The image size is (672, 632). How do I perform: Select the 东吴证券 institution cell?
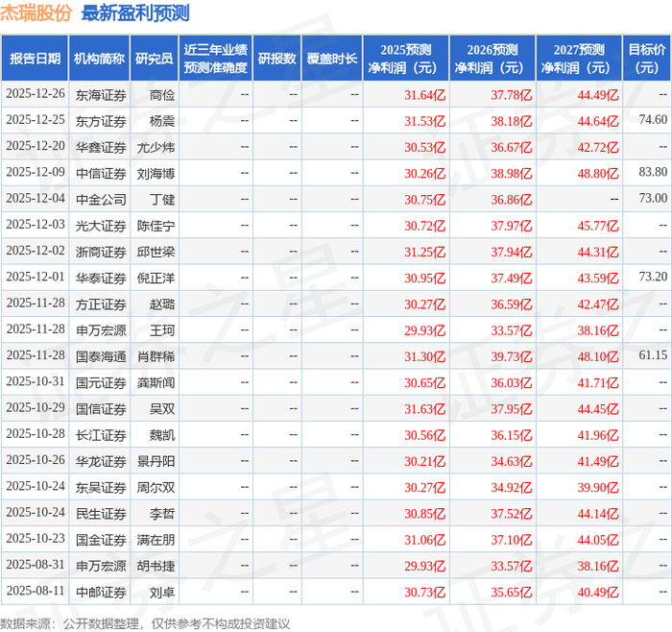101,488
